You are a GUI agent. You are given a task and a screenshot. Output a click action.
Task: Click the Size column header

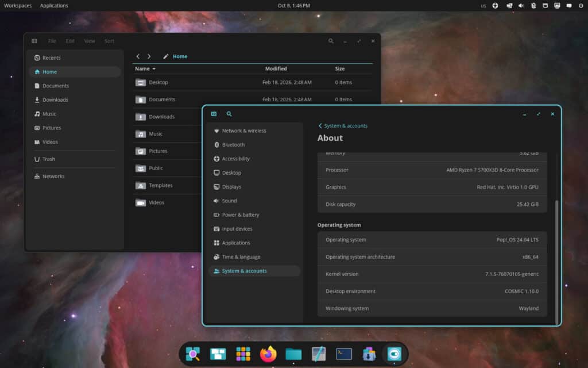pos(340,69)
